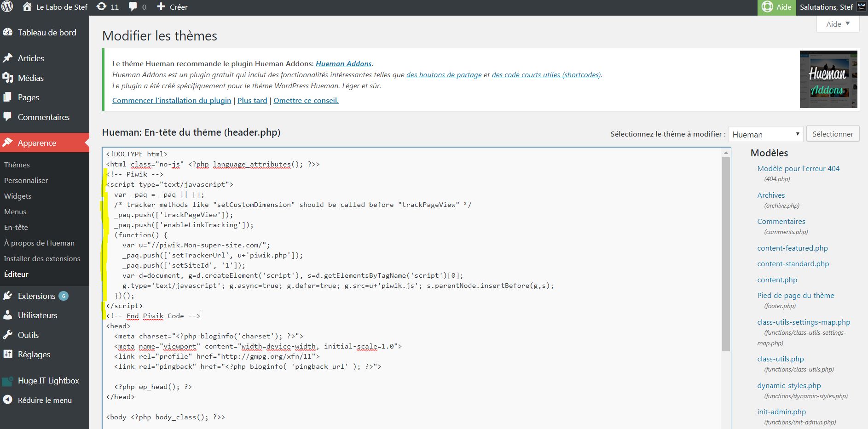The width and height of the screenshot is (868, 429).
Task: Click the Outils wrench icon
Action: [8, 335]
